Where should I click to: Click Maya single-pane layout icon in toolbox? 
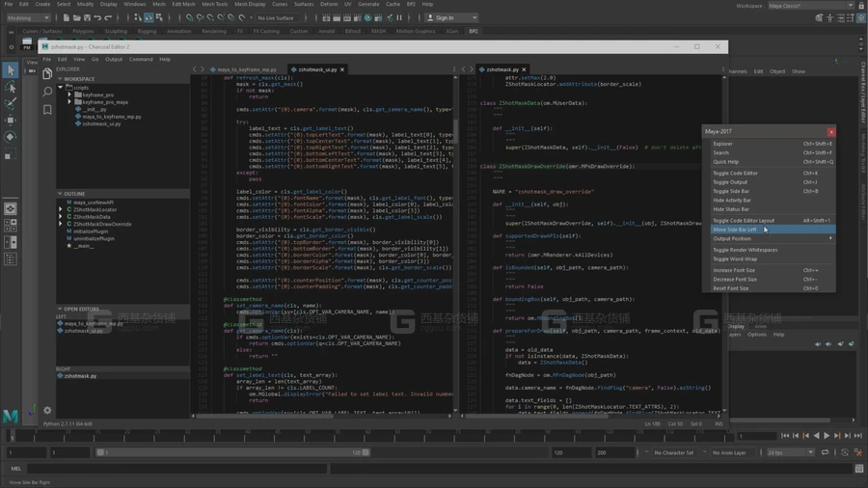[10, 208]
